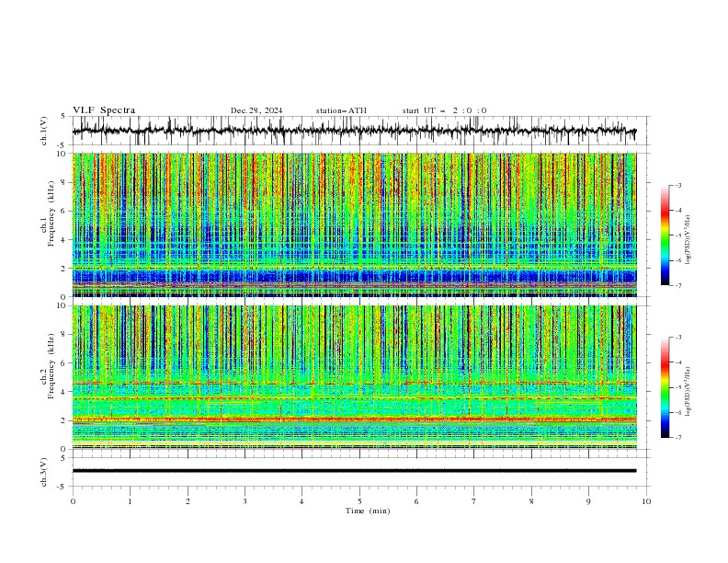
Task: Click inside the ch.1 spectrogram panel
Action: pos(354,224)
